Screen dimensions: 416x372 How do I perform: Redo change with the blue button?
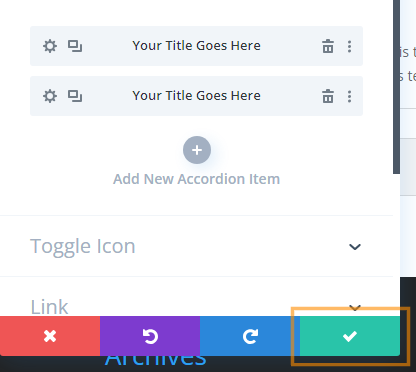250,336
